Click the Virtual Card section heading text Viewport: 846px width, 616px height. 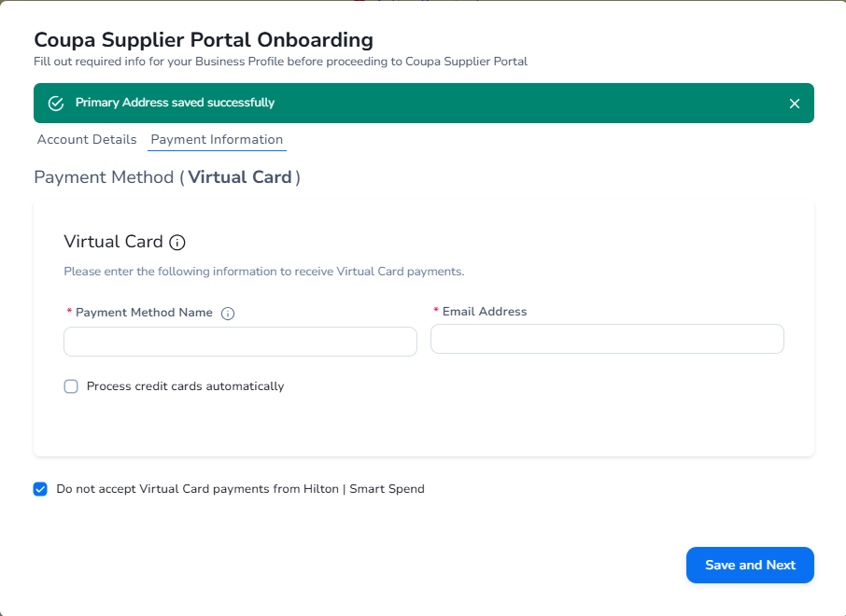pyautogui.click(x=113, y=242)
